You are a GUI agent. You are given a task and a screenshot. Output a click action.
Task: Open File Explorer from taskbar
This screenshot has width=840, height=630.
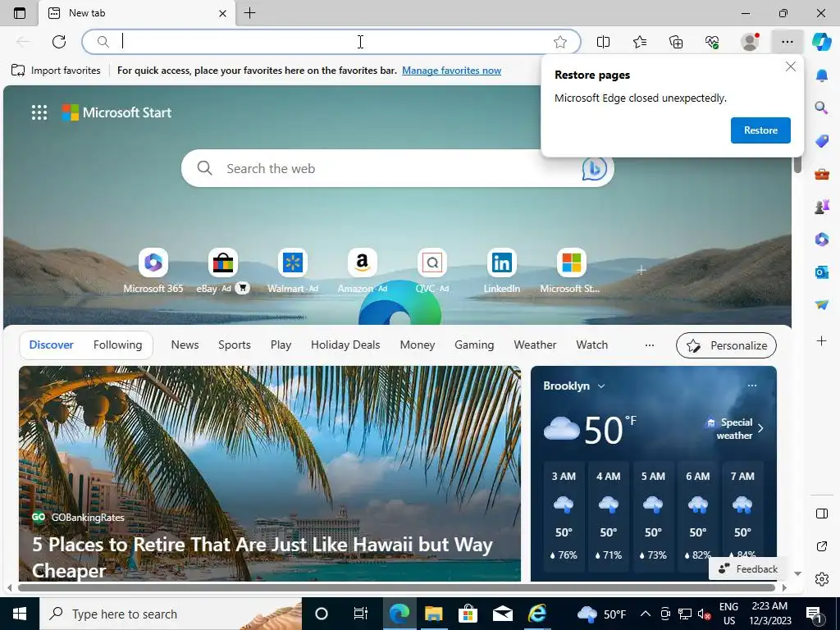tap(434, 614)
